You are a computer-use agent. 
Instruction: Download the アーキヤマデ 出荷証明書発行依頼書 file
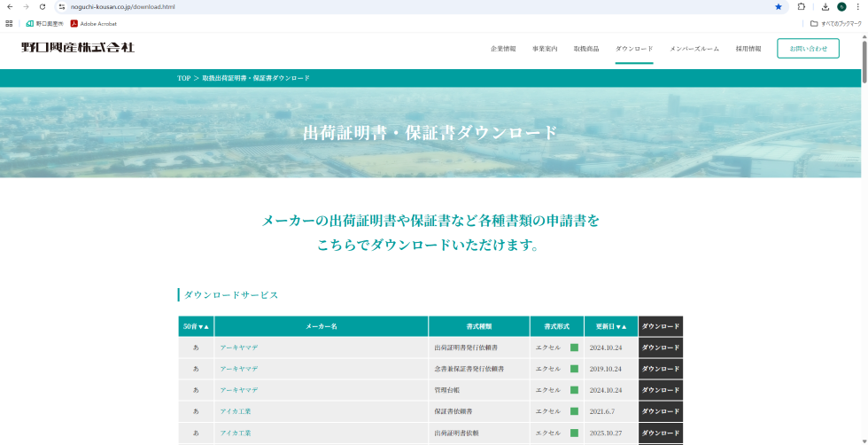click(x=661, y=347)
